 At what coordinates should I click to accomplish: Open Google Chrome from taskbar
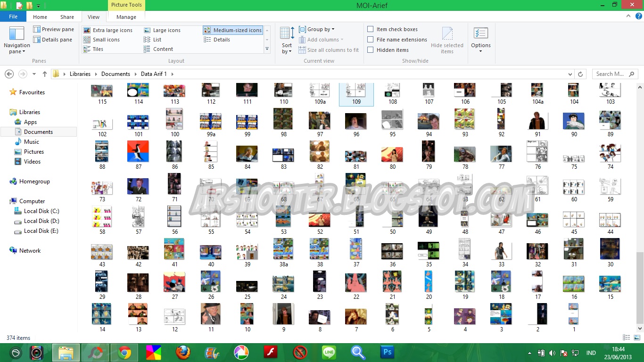tap(124, 353)
